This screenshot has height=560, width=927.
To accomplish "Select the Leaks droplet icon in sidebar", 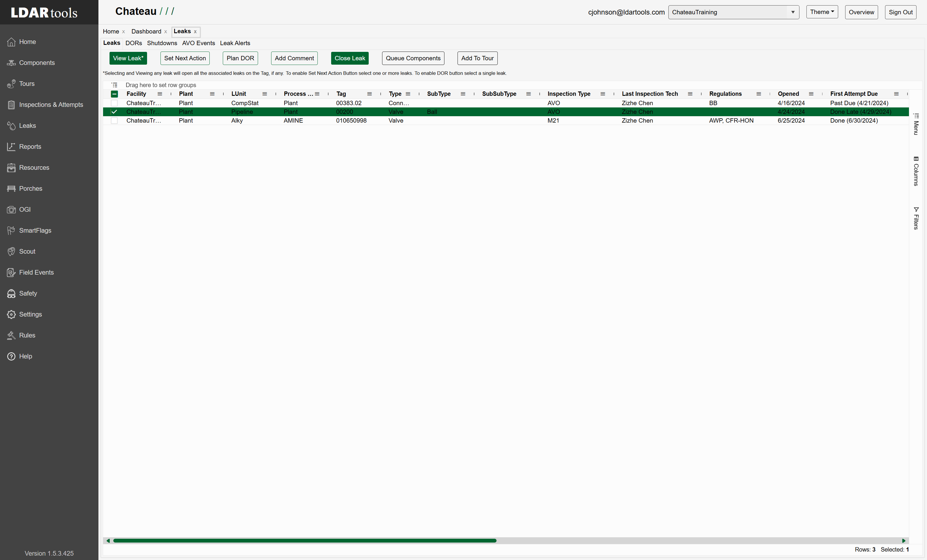I will coord(11,126).
